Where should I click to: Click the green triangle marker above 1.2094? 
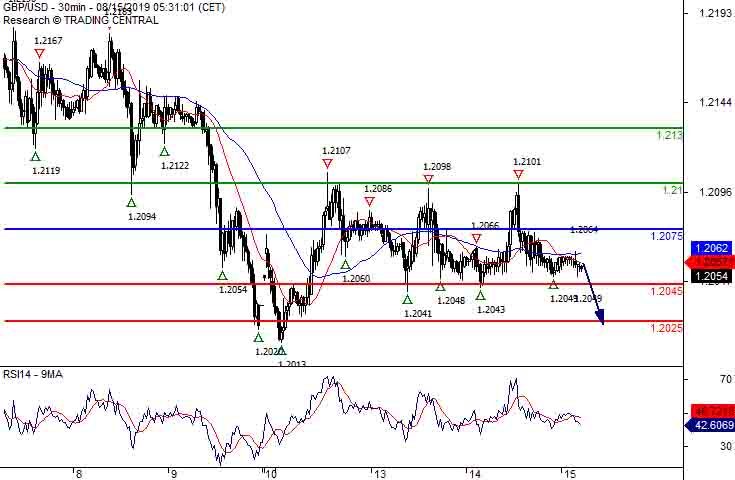tap(131, 202)
